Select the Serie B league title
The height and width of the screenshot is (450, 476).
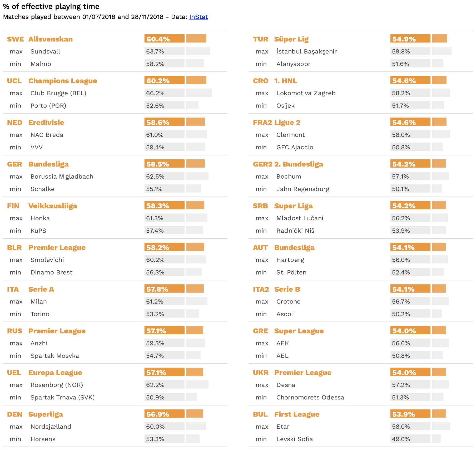pyautogui.click(x=287, y=289)
